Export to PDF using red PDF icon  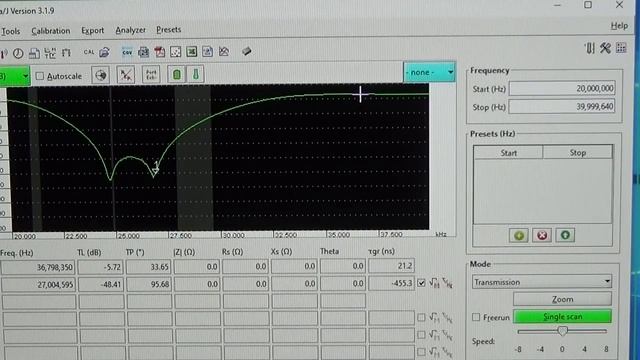[160, 52]
